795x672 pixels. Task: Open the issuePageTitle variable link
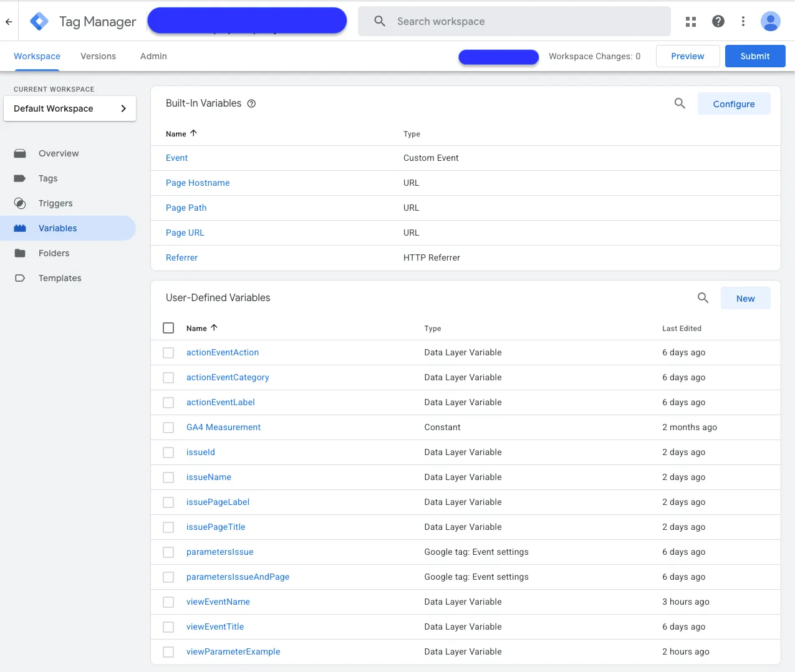click(216, 527)
